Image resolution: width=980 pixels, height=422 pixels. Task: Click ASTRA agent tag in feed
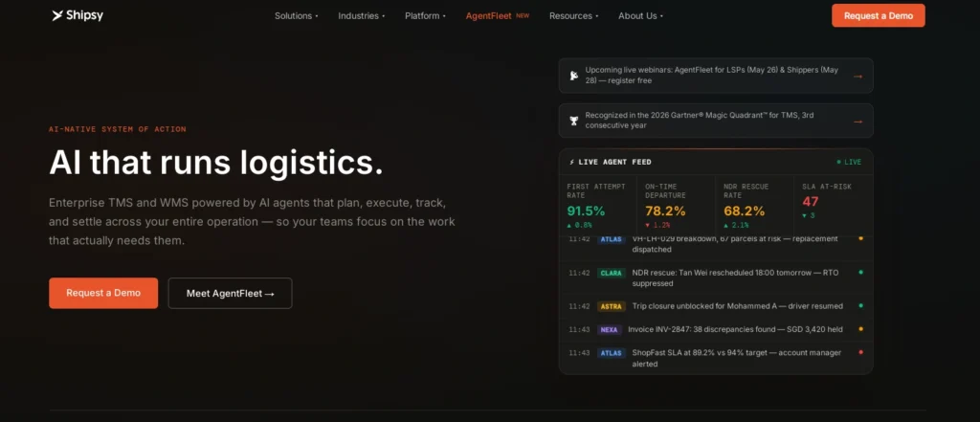[612, 306]
